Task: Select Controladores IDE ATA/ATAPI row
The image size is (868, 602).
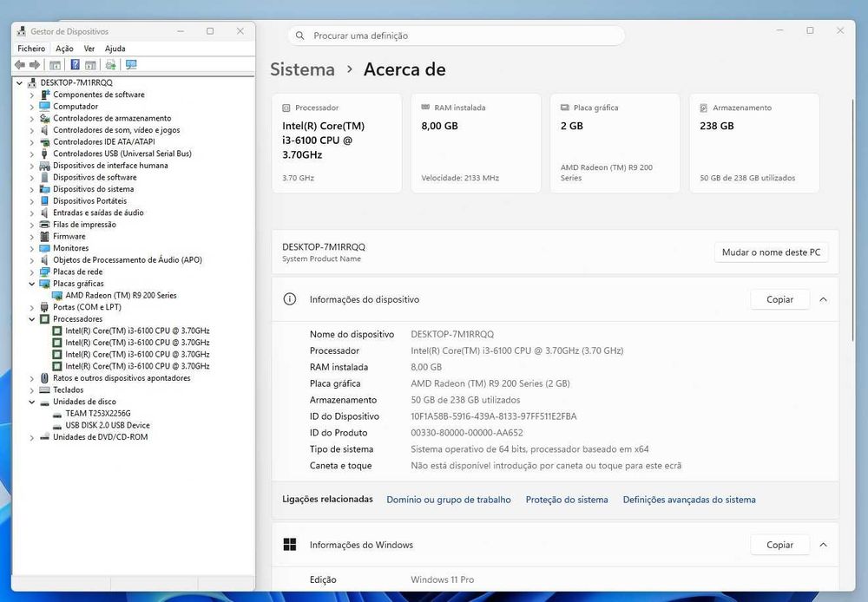Action: click(x=103, y=141)
